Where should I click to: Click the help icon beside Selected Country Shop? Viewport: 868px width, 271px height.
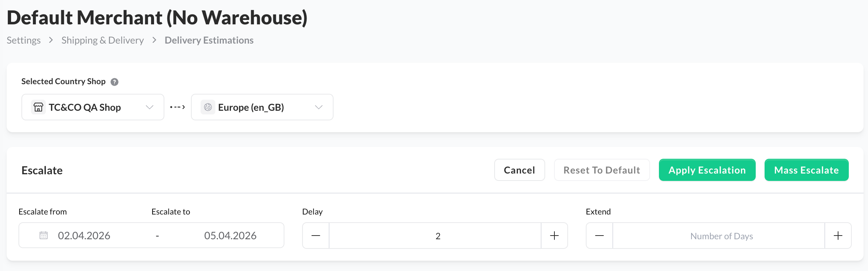point(115,82)
